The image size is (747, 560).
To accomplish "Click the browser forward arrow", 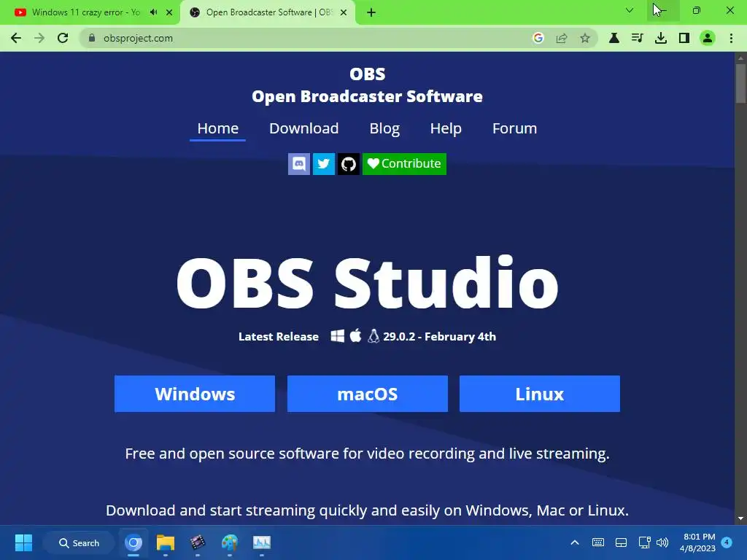I will click(39, 38).
